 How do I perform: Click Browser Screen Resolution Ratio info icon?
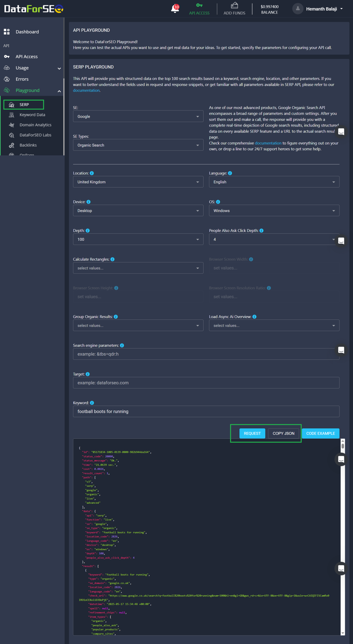(269, 288)
